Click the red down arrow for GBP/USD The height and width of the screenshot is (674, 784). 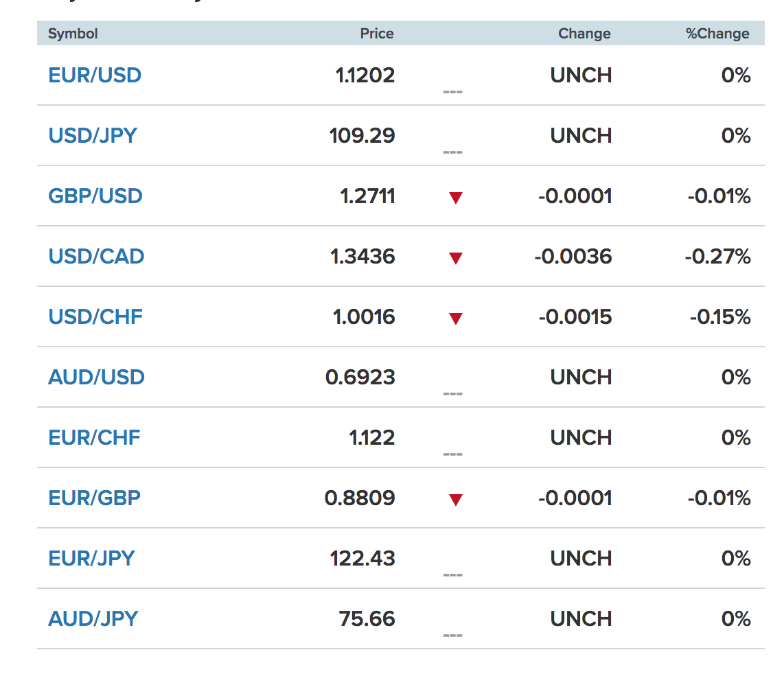(455, 198)
